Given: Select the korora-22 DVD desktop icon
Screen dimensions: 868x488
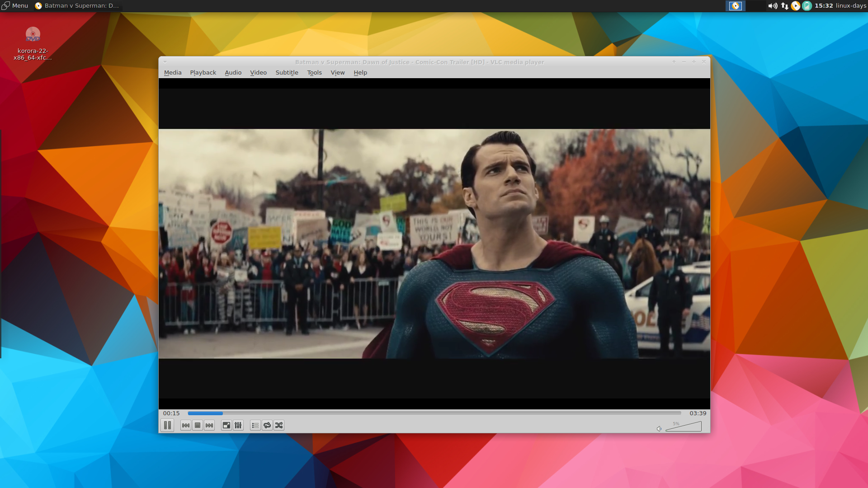Looking at the screenshot, I should click(x=33, y=43).
